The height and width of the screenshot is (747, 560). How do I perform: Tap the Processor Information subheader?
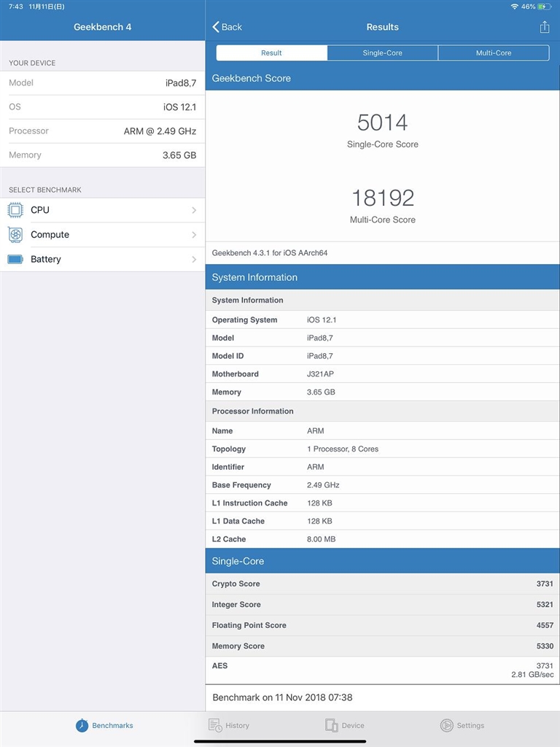(x=382, y=411)
